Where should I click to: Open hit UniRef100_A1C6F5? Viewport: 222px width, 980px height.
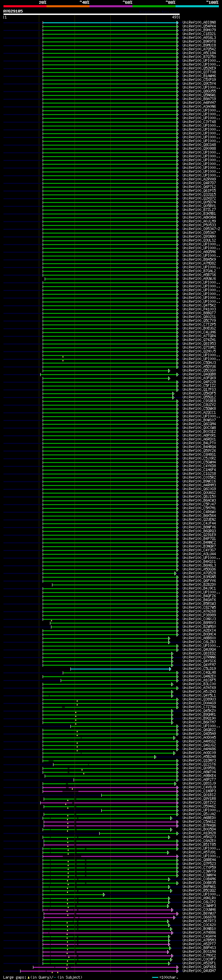(x=199, y=680)
